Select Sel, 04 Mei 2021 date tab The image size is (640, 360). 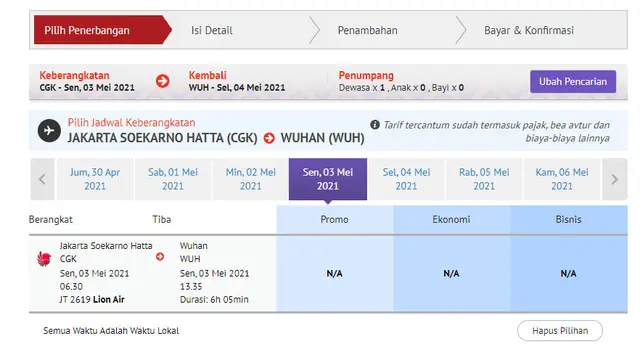(x=406, y=179)
